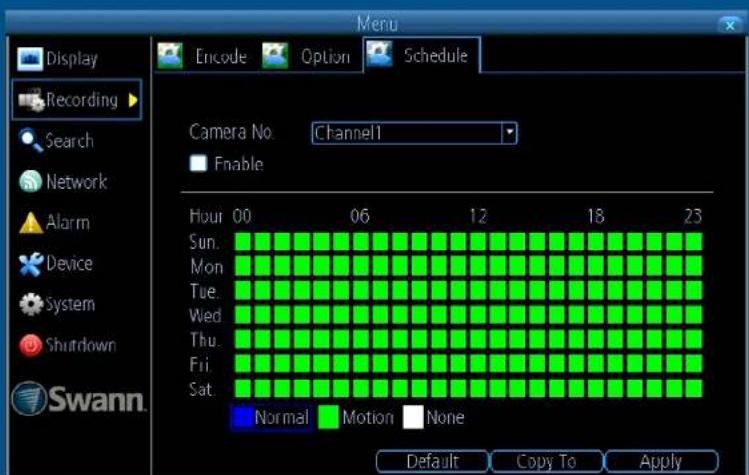Click the Mon row label

coord(206,266)
